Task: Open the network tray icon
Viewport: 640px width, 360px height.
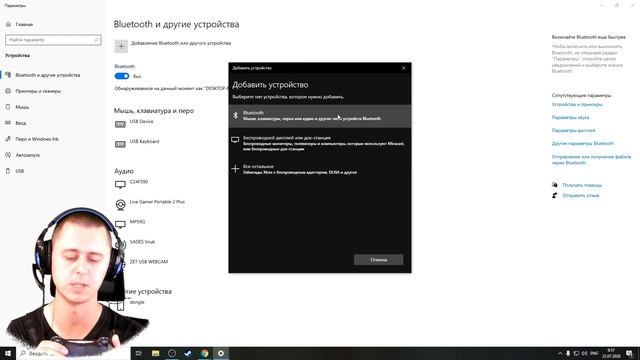Action: click(x=576, y=353)
